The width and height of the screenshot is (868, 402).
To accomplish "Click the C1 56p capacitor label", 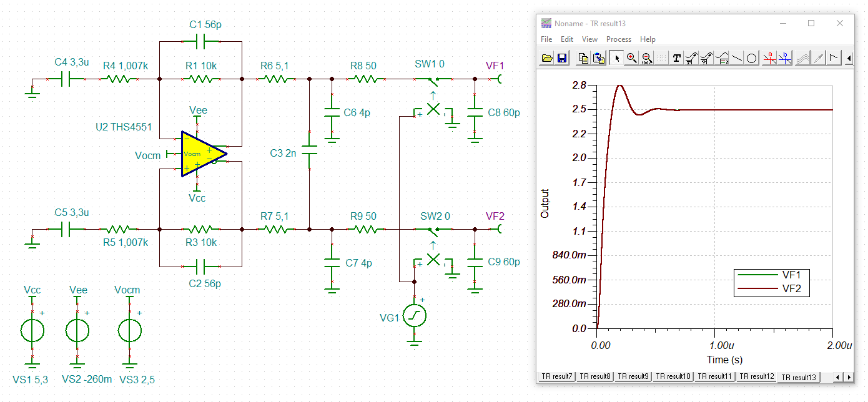I will tap(205, 26).
